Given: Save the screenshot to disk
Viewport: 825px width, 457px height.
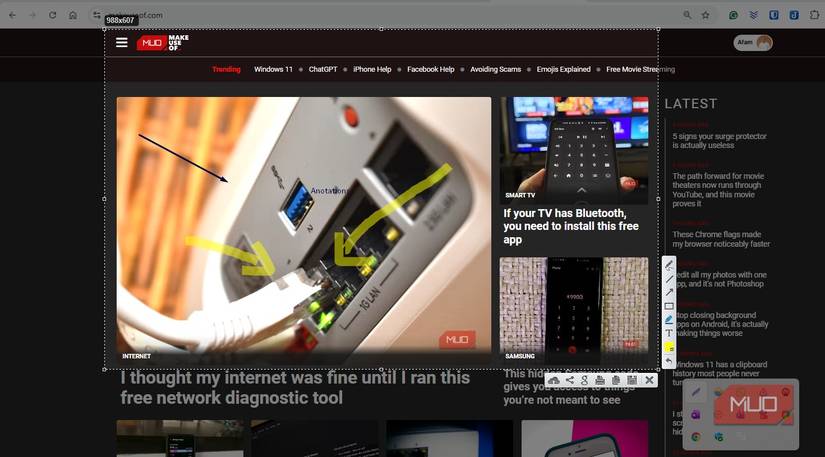Looking at the screenshot, I should point(632,380).
